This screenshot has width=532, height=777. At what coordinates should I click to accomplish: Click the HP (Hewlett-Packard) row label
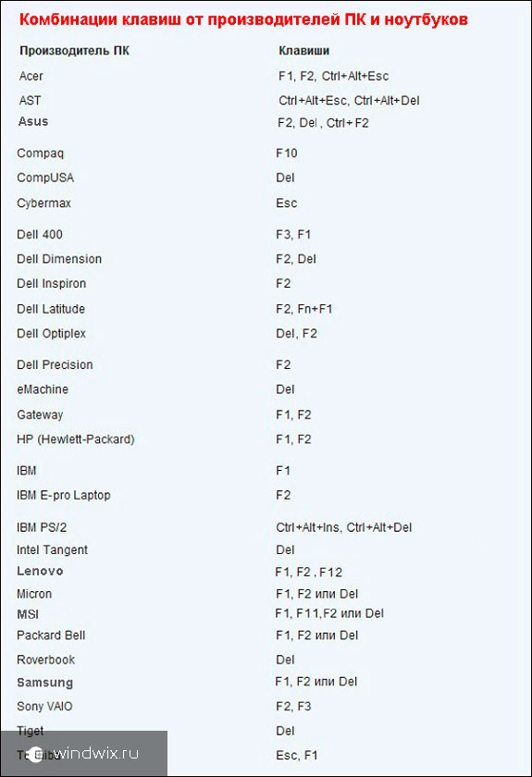pyautogui.click(x=76, y=439)
